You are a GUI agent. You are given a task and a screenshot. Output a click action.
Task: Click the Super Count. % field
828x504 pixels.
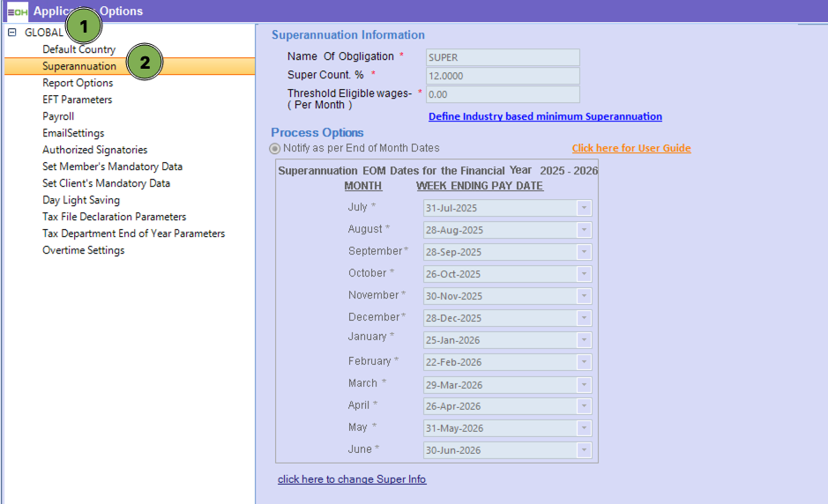[x=502, y=76]
